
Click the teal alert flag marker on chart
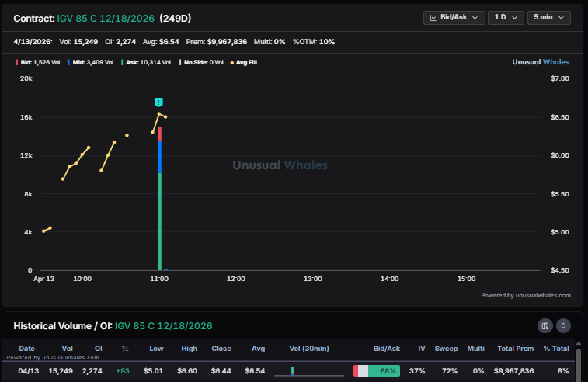pos(158,102)
